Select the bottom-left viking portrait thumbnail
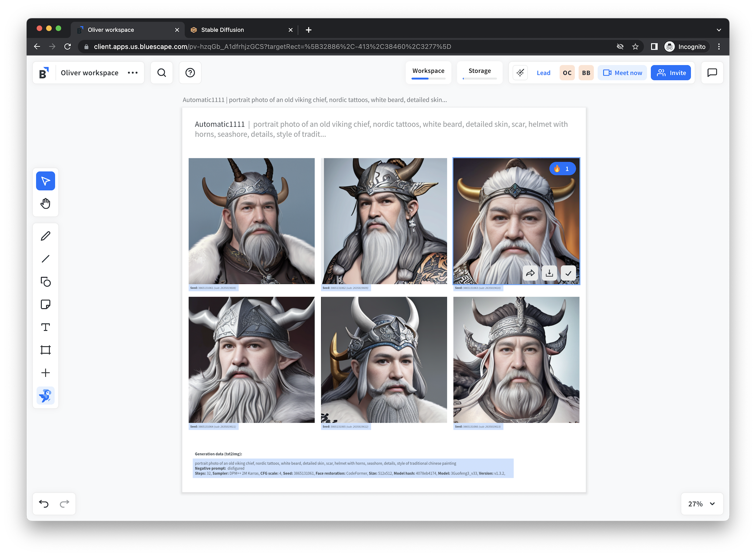The image size is (756, 556). 251,360
